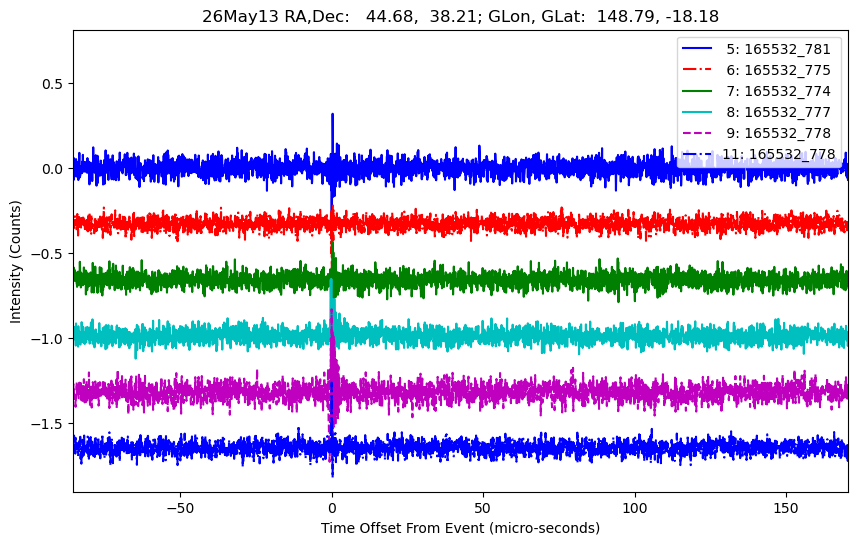Click the red trace near 50 microseconds
The height and width of the screenshot is (545, 858).
click(483, 223)
